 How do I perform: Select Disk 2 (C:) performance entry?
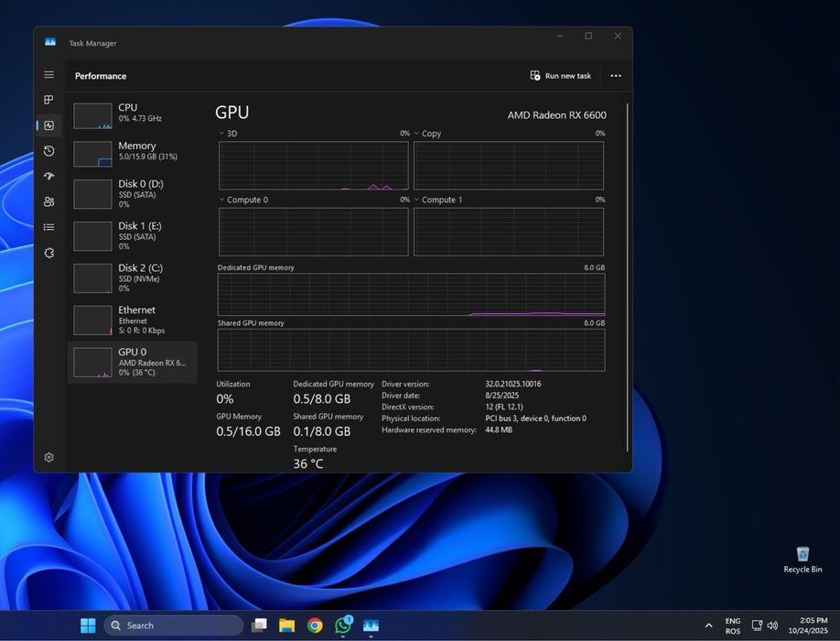(133, 277)
